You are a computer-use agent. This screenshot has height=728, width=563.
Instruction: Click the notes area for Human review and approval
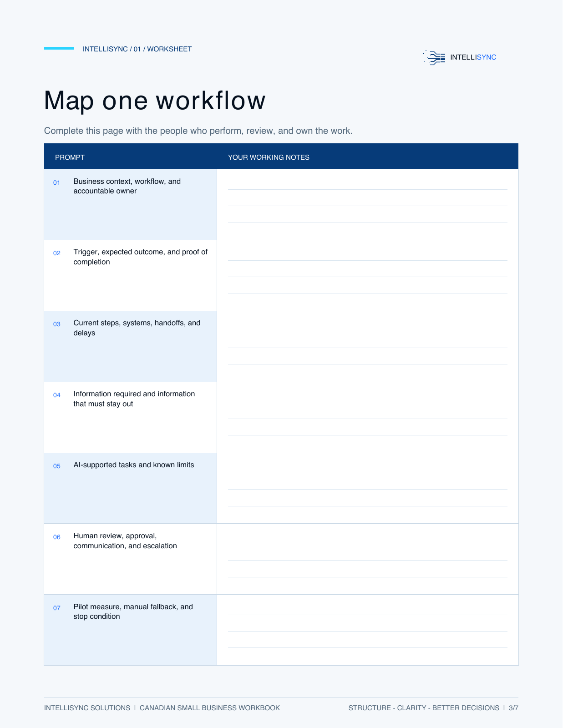(x=367, y=559)
